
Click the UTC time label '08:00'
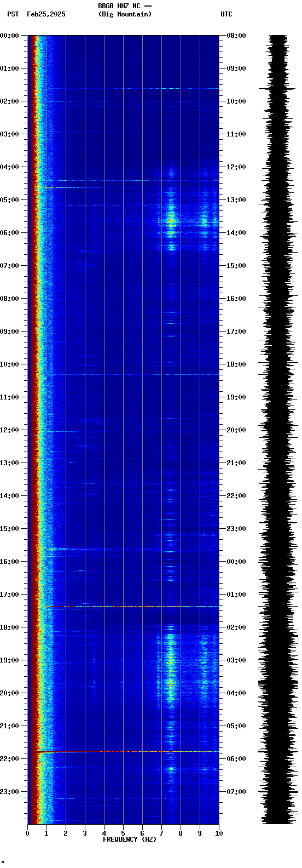click(x=236, y=36)
